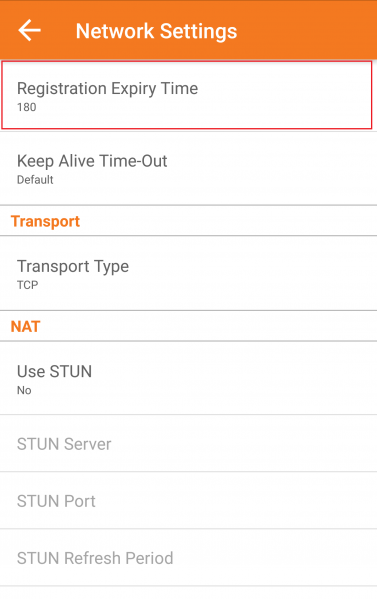Go back using the arrow icon
377x599 pixels.
coord(29,30)
